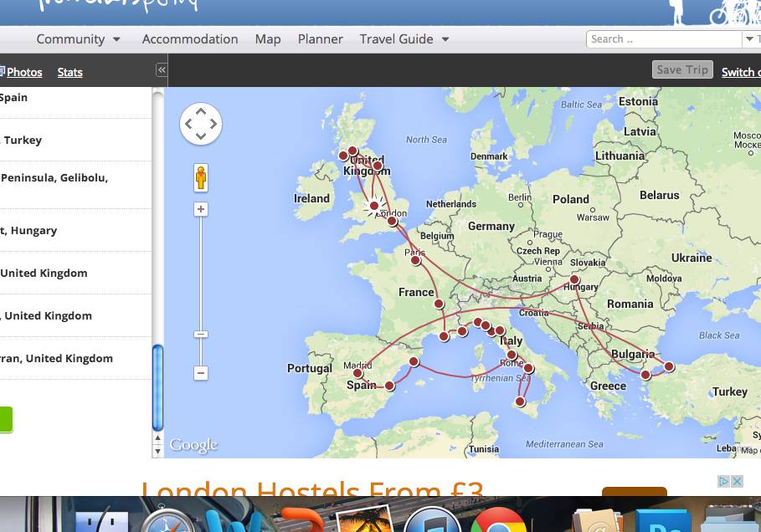Image resolution: width=761 pixels, height=532 pixels.
Task: Open the Stats link in the sidebar
Action: coord(69,73)
